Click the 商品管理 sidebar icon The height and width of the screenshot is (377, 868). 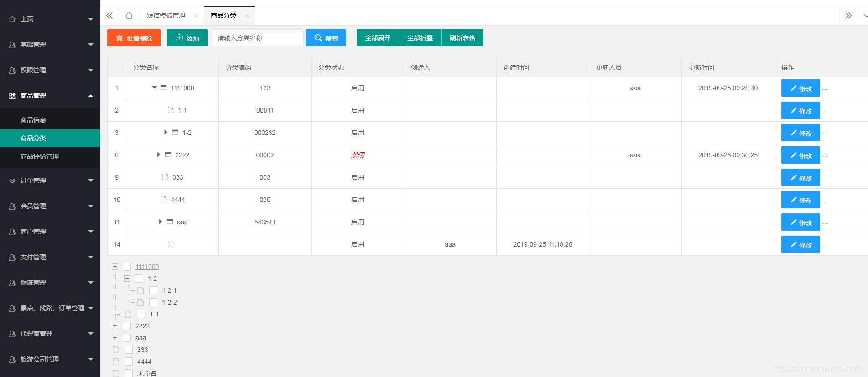coord(12,96)
